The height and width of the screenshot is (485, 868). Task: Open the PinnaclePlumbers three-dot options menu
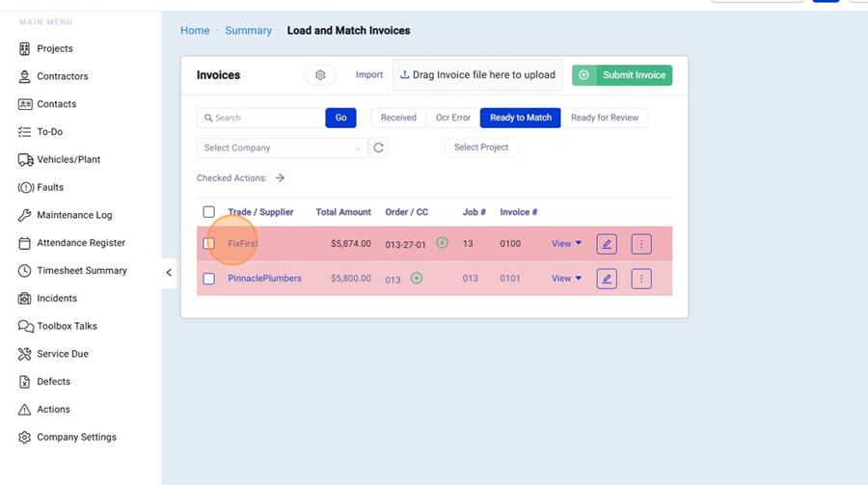641,279
